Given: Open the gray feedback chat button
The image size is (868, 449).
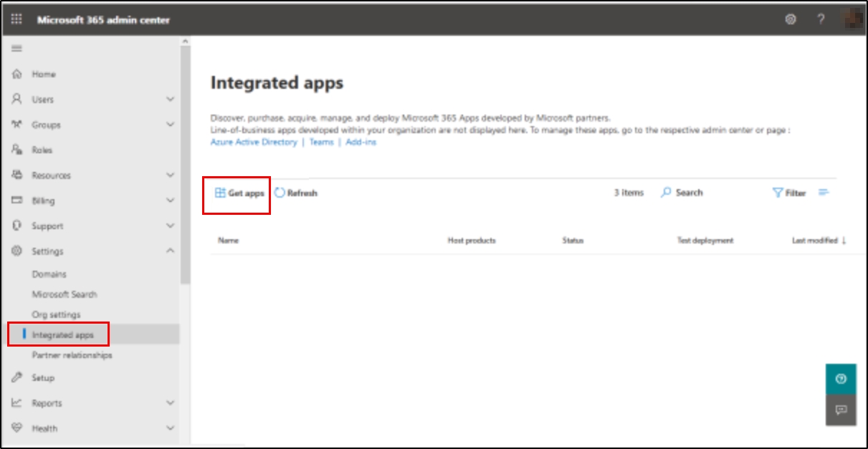Looking at the screenshot, I should click(841, 410).
